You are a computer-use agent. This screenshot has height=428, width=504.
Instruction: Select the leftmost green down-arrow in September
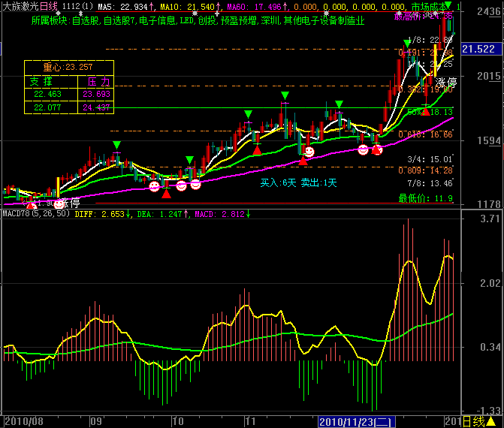[x=116, y=144]
